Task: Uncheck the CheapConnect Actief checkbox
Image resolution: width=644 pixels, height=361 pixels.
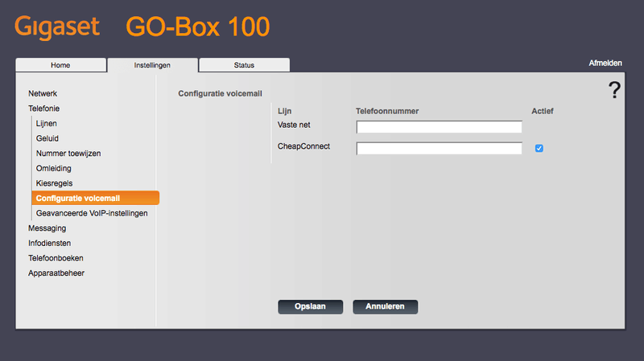Action: point(539,148)
